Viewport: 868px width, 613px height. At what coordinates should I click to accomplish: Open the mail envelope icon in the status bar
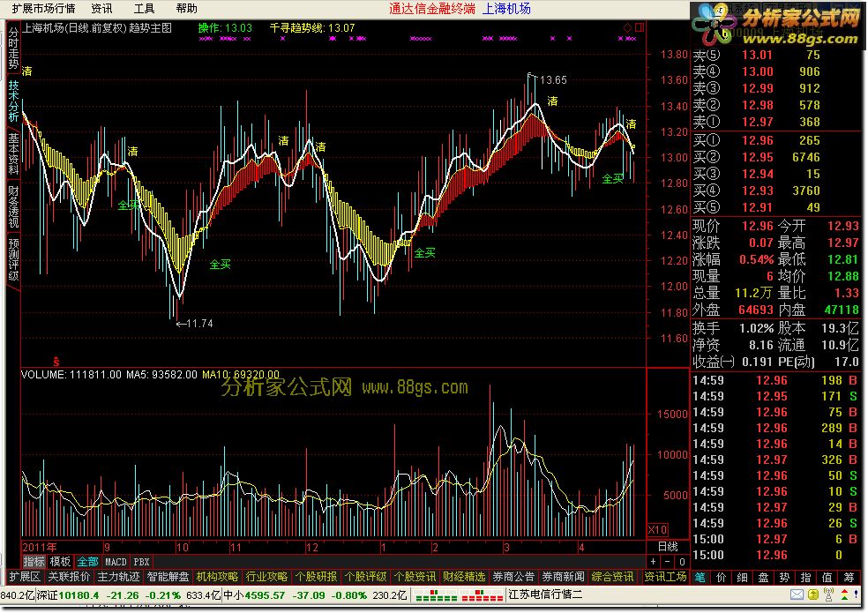click(797, 595)
